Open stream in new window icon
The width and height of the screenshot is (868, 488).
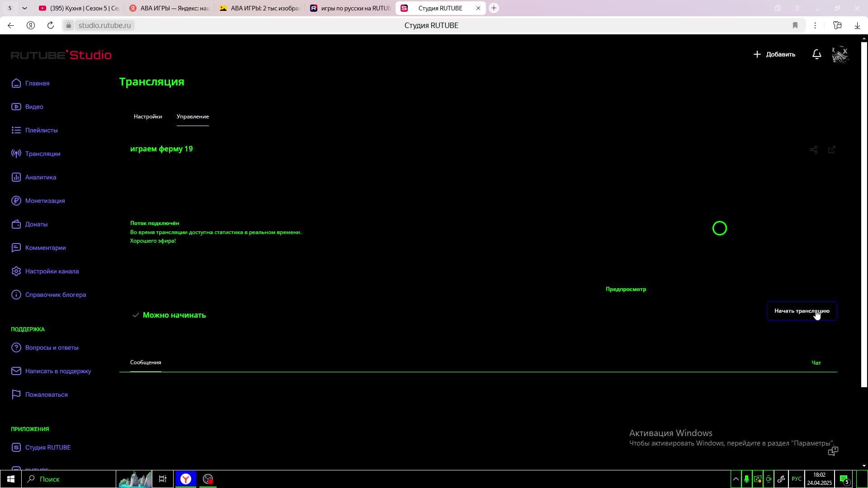[831, 150]
